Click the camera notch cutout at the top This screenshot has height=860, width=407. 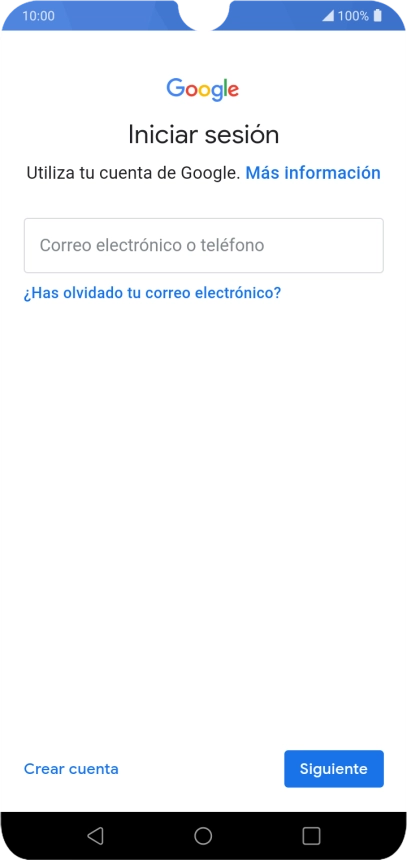tap(203, 14)
